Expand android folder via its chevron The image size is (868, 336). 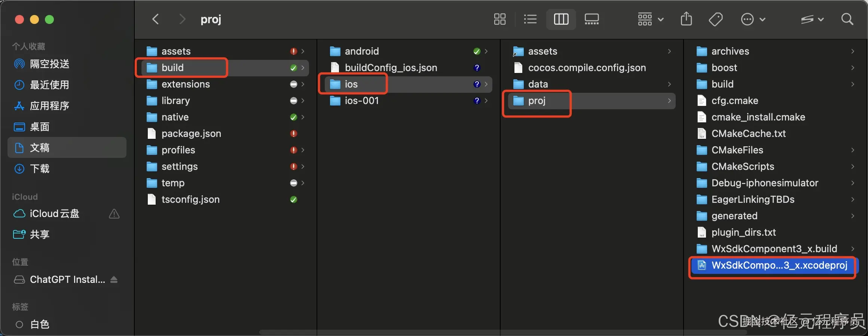tap(486, 51)
